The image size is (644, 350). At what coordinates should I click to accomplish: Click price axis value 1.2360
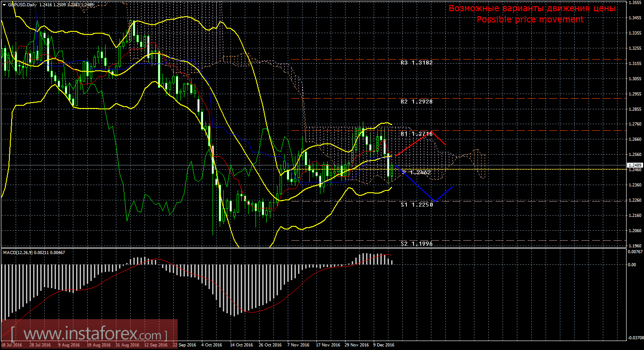coord(635,185)
